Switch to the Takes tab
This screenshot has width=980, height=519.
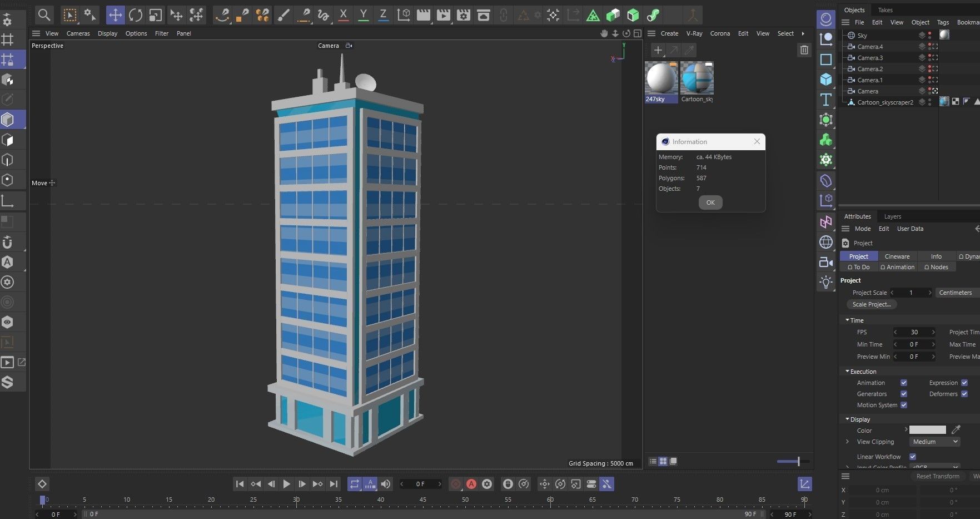point(886,10)
